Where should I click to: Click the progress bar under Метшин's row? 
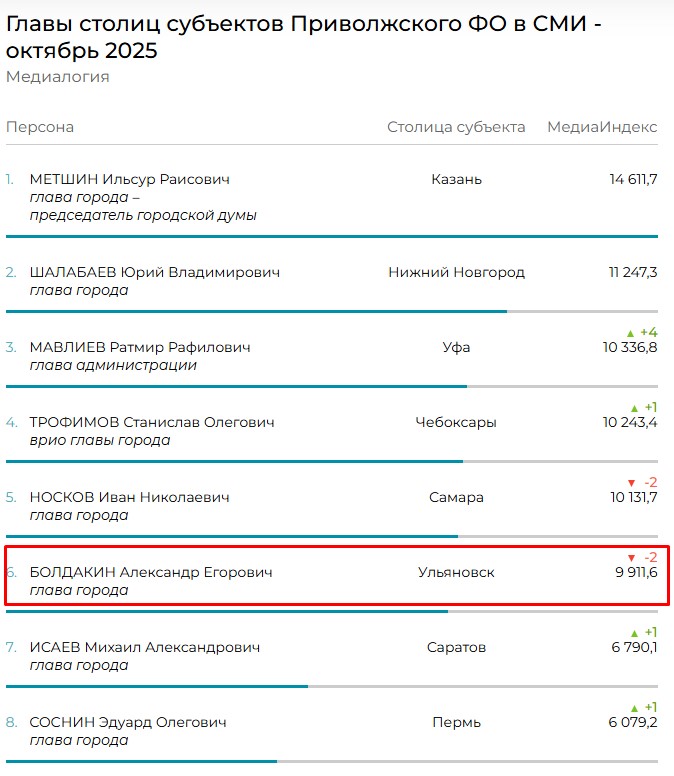[331, 237]
